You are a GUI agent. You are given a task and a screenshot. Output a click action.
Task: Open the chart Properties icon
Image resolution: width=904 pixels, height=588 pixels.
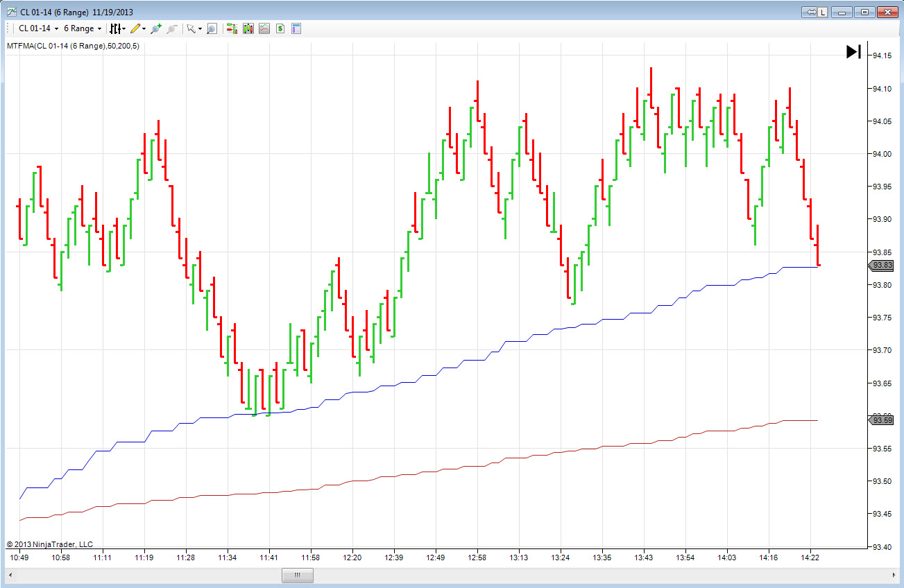click(x=296, y=28)
